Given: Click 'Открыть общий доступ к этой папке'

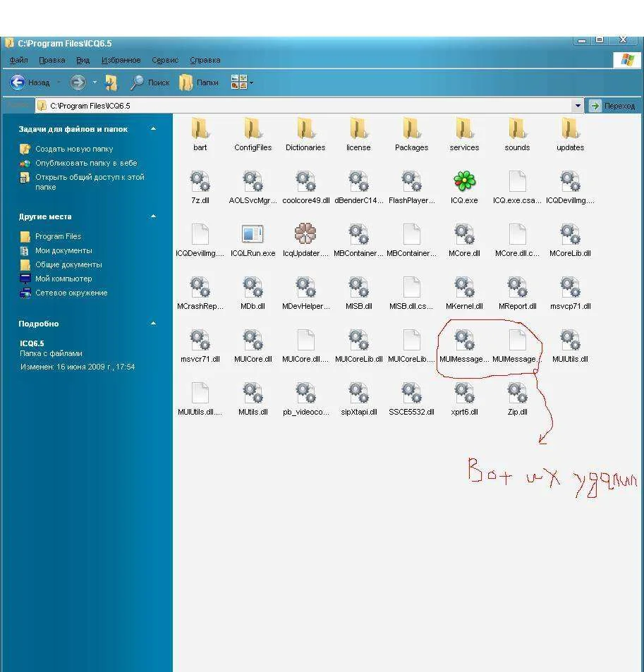Looking at the screenshot, I should click(90, 182).
